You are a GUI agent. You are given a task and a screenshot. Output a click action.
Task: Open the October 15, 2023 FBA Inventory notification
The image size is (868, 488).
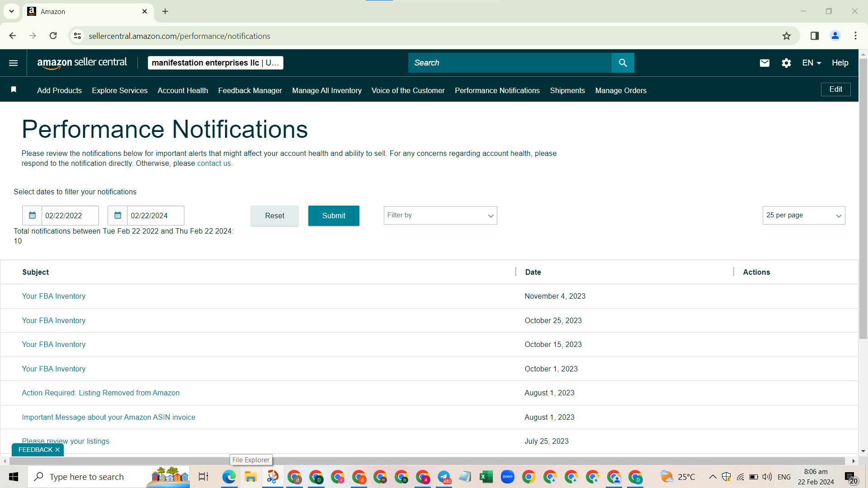tap(54, 345)
